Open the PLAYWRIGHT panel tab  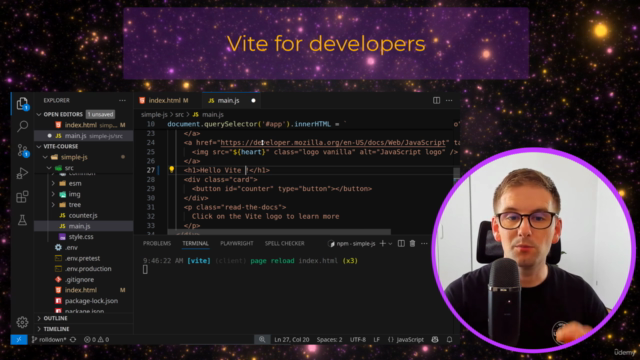pyautogui.click(x=237, y=244)
